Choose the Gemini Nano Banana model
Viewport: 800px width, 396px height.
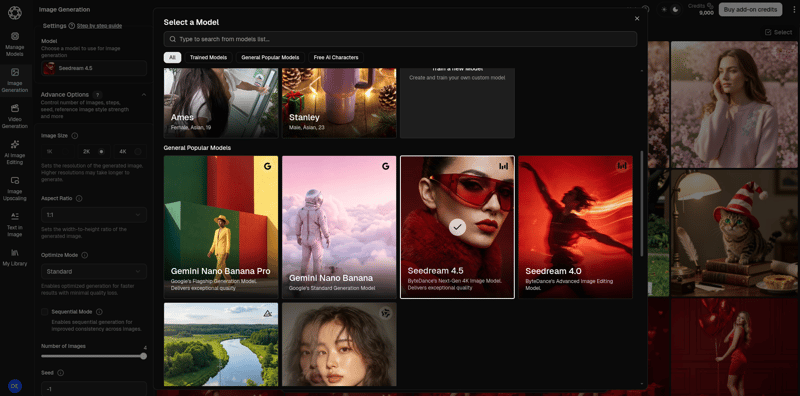[339, 227]
